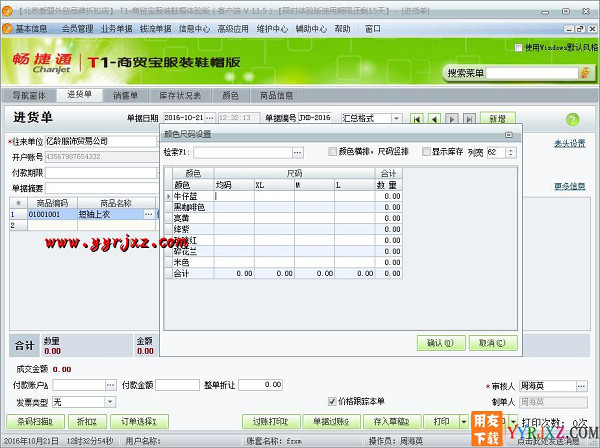Open the date picker ellipsis beside 2016-10-21
This screenshot has width=600, height=448.
[x=210, y=117]
